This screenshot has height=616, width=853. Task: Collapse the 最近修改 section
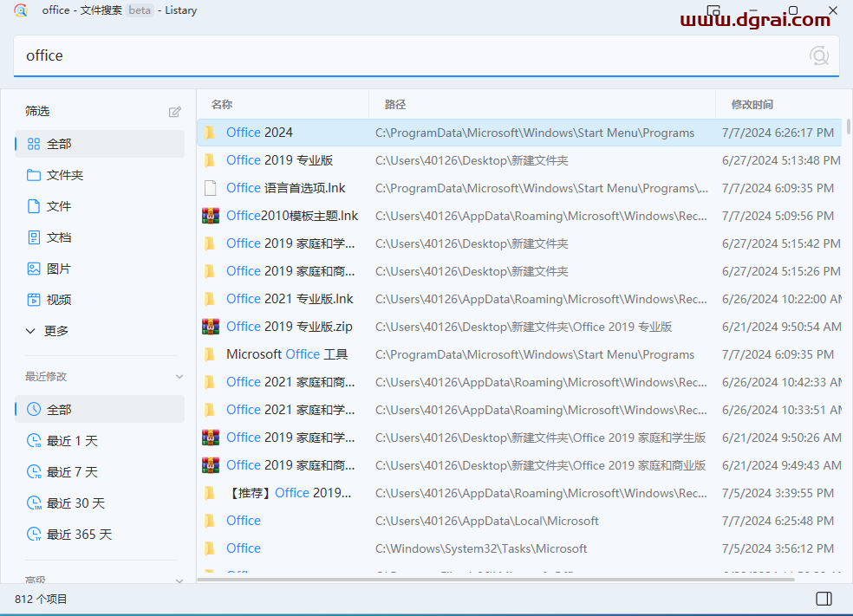179,376
